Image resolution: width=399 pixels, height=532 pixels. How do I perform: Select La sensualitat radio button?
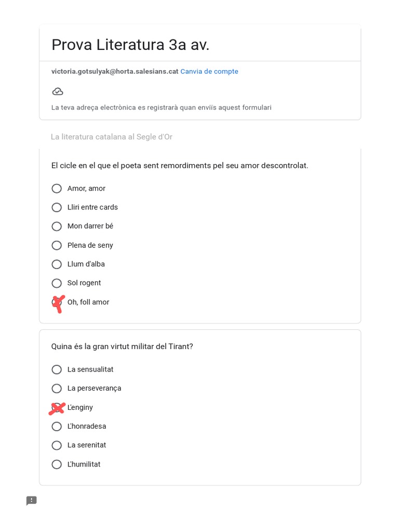tap(57, 369)
